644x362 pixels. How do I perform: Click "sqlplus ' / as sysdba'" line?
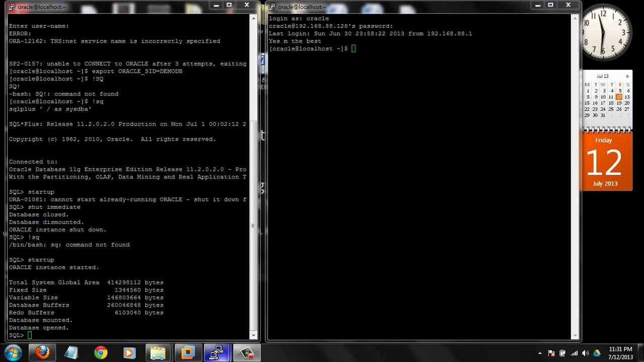pyautogui.click(x=50, y=109)
